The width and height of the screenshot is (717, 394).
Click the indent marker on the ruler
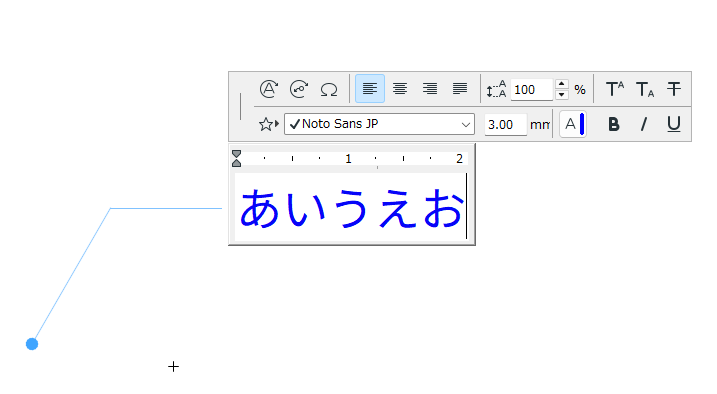236,159
